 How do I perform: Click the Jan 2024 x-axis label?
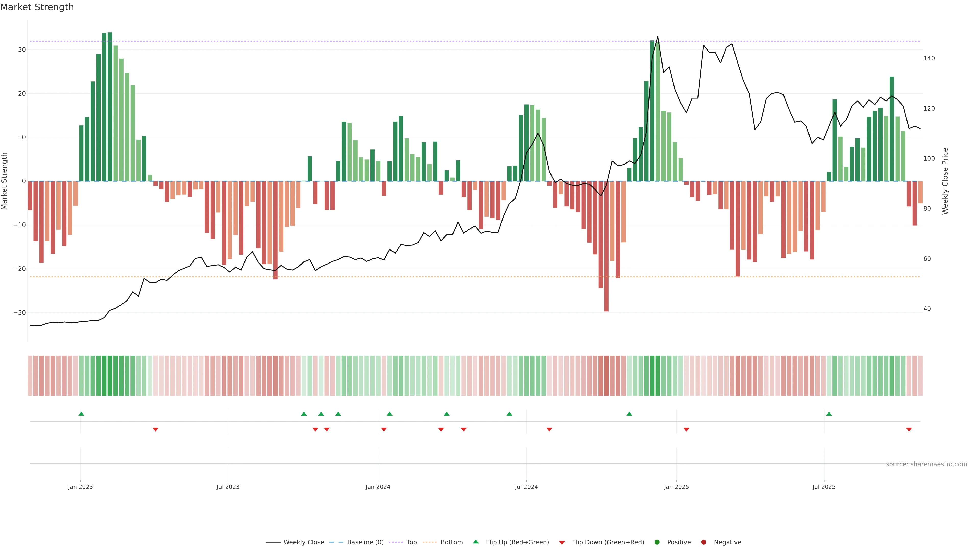(378, 487)
